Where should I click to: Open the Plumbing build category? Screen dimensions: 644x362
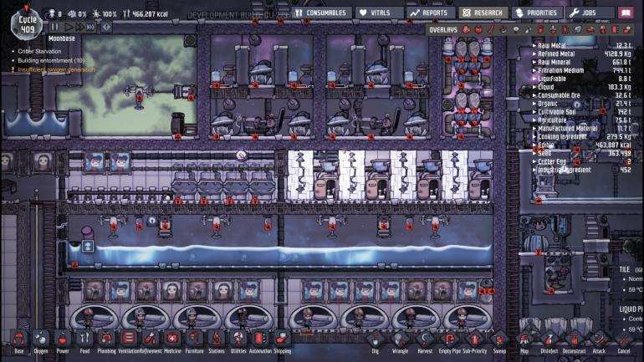pyautogui.click(x=106, y=341)
